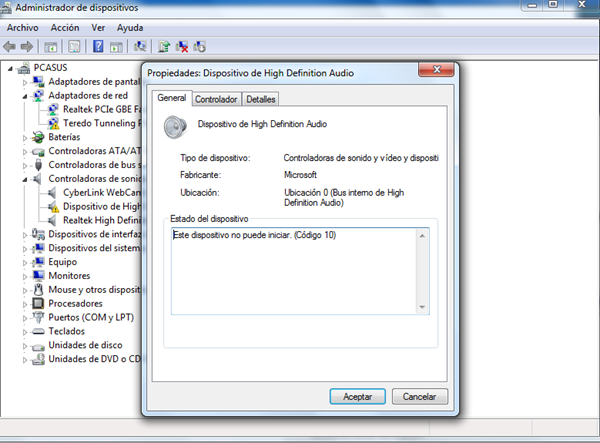Close the Propiedades dialog with red X
Image resolution: width=600 pixels, height=443 pixels.
click(x=437, y=70)
